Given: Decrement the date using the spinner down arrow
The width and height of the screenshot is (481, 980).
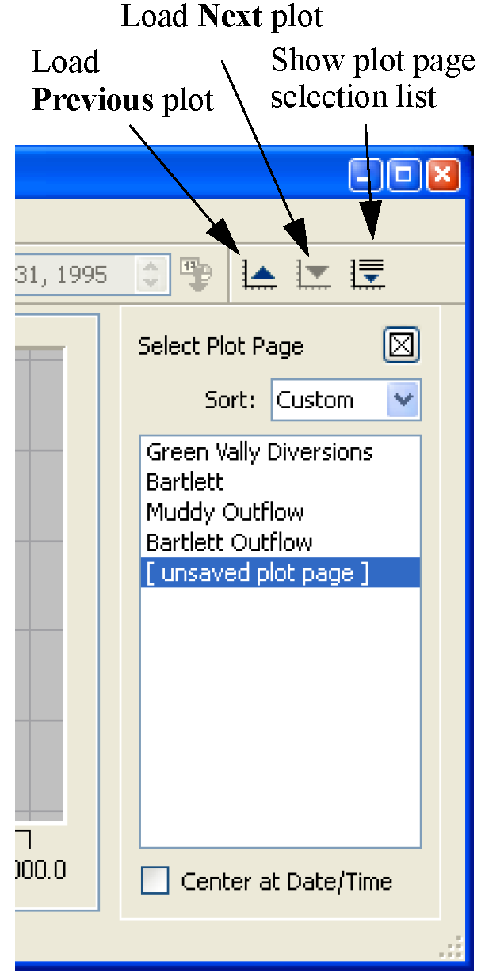Looking at the screenshot, I should point(152,282).
